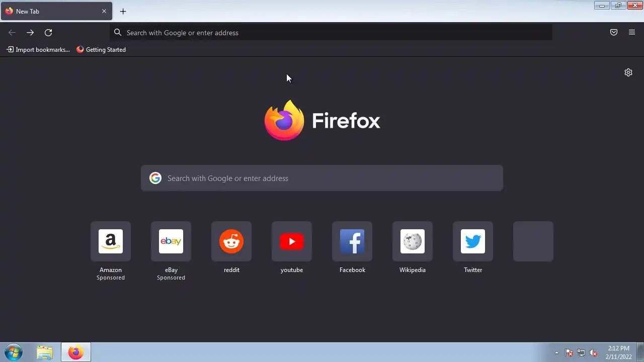Open a new tab with plus button

tap(123, 11)
